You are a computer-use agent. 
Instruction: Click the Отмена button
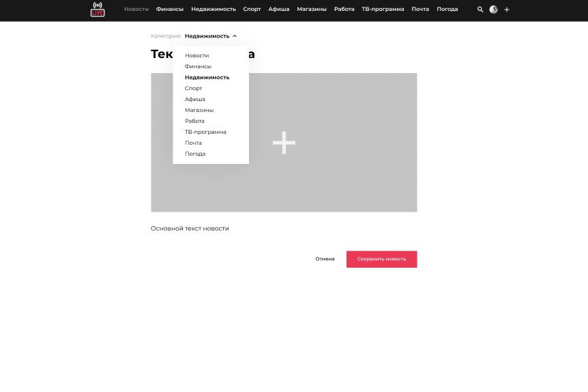(x=325, y=259)
